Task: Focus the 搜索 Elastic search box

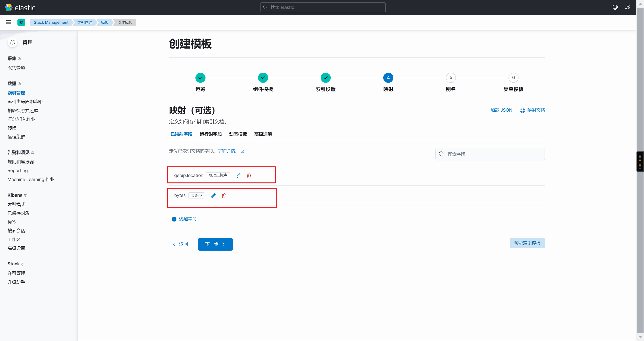Action: (323, 7)
